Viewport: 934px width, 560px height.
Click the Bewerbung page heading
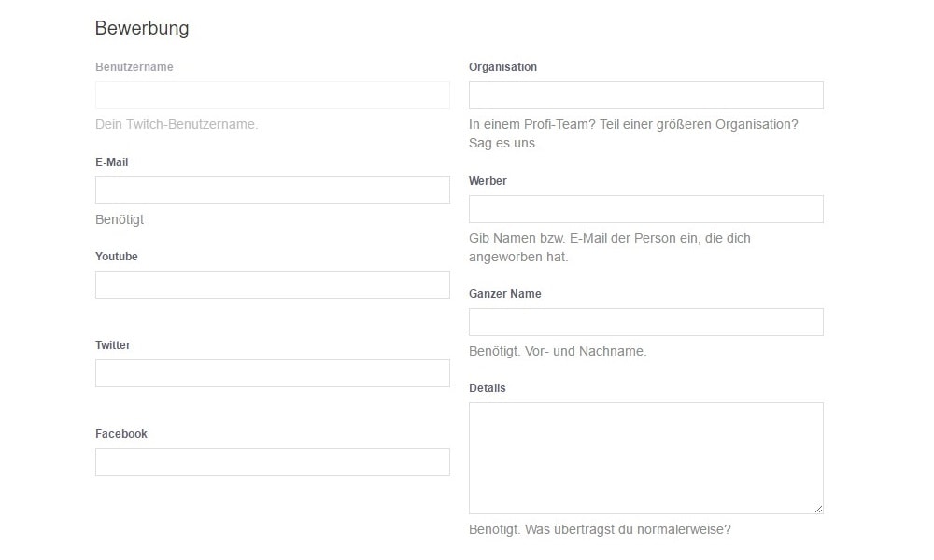click(141, 28)
